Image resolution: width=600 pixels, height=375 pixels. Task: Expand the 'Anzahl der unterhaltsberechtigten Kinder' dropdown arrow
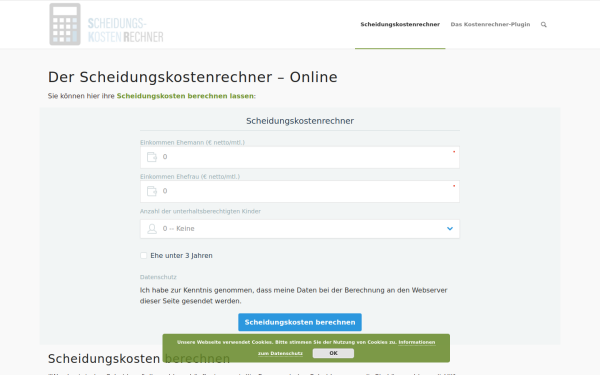click(x=450, y=228)
